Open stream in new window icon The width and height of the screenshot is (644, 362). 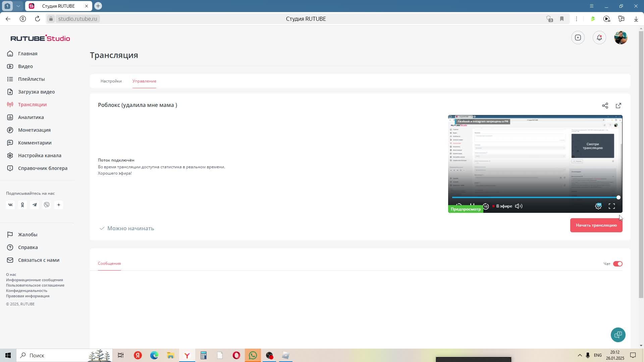point(619,106)
